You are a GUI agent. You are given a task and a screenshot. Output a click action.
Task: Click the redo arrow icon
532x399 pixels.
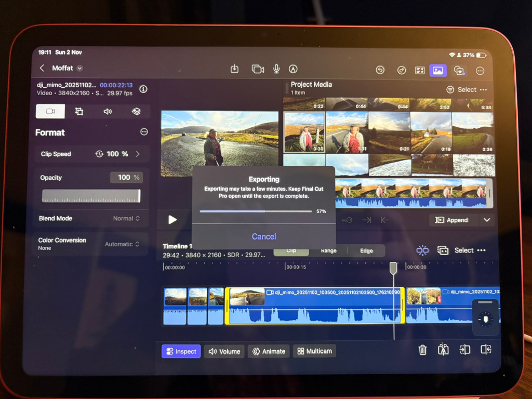pyautogui.click(x=401, y=70)
